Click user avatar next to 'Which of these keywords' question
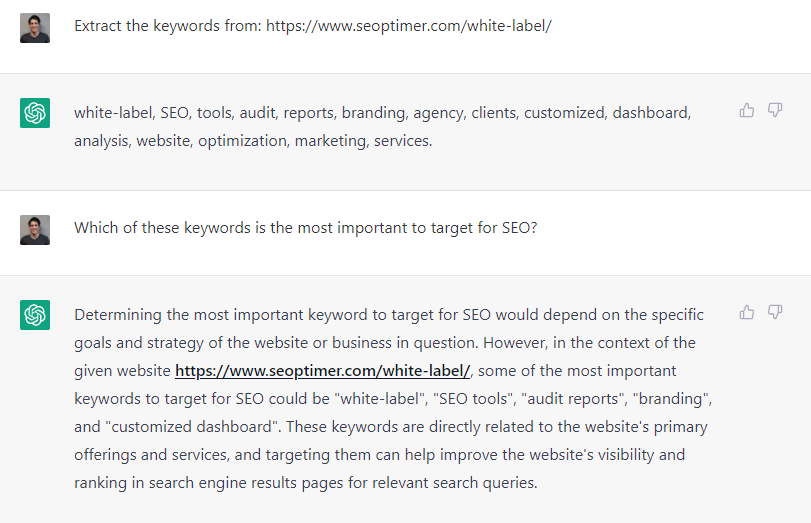Viewport: 811px width, 523px height. pyautogui.click(x=35, y=229)
